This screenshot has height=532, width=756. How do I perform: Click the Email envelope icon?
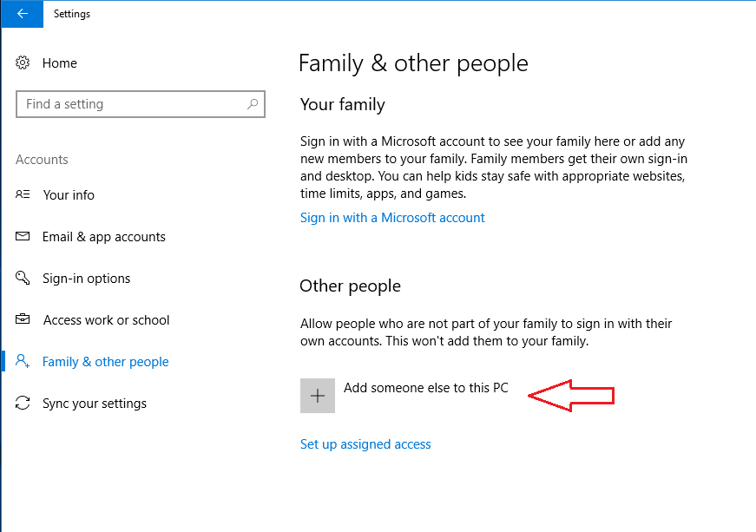pyautogui.click(x=23, y=236)
